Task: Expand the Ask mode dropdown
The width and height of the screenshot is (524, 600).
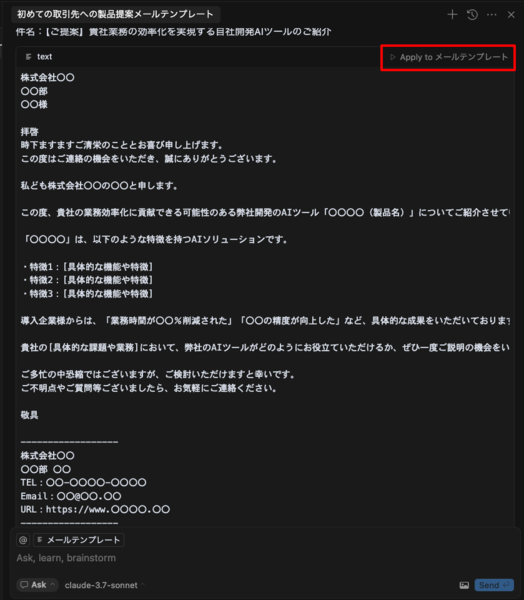Action: (37, 585)
